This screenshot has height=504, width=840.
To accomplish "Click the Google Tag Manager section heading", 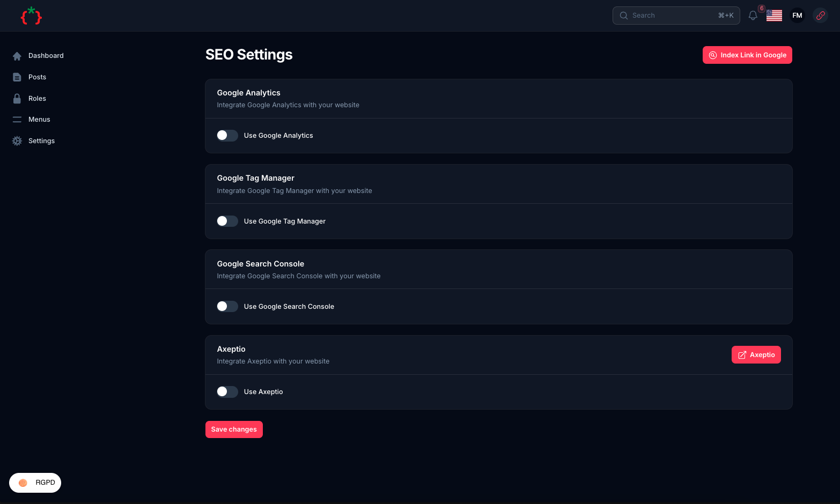I will (256, 178).
